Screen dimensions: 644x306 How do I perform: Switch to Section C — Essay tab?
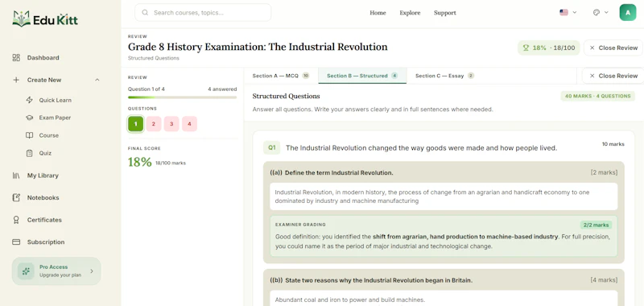click(x=444, y=76)
